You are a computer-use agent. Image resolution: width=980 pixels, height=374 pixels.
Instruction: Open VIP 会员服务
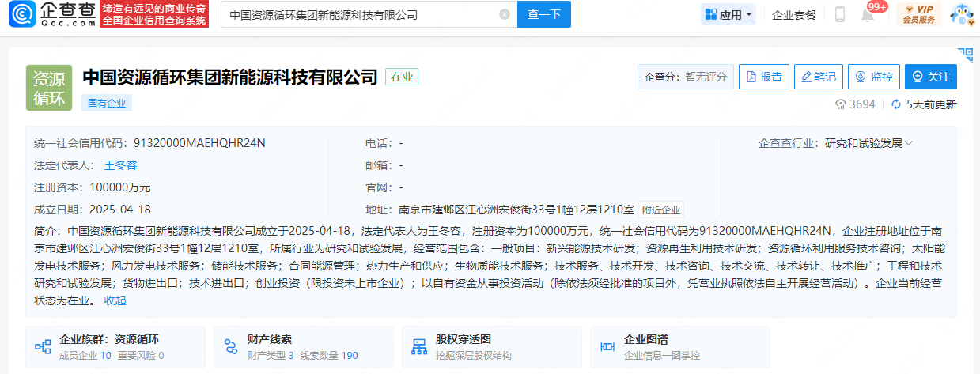(x=919, y=14)
